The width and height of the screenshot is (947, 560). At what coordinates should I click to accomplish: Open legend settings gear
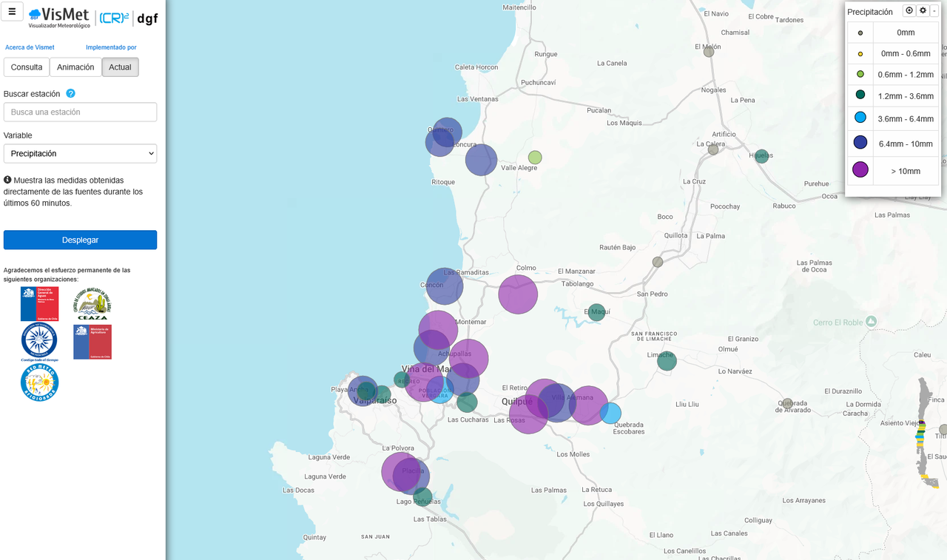[x=923, y=10]
